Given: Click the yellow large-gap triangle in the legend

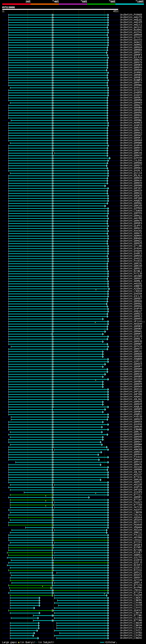Looking at the screenshot, I should (x=19, y=642).
